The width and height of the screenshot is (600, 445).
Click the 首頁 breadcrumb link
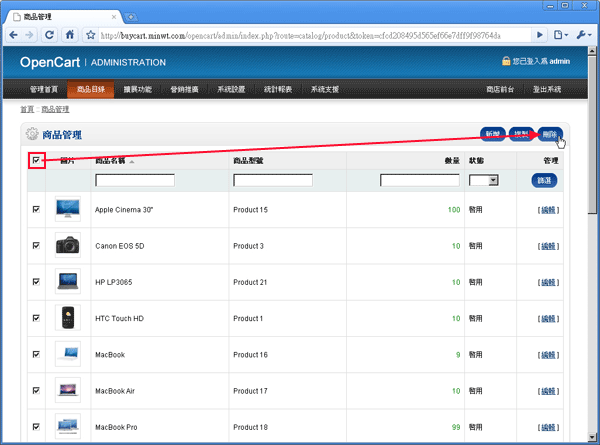coord(27,109)
